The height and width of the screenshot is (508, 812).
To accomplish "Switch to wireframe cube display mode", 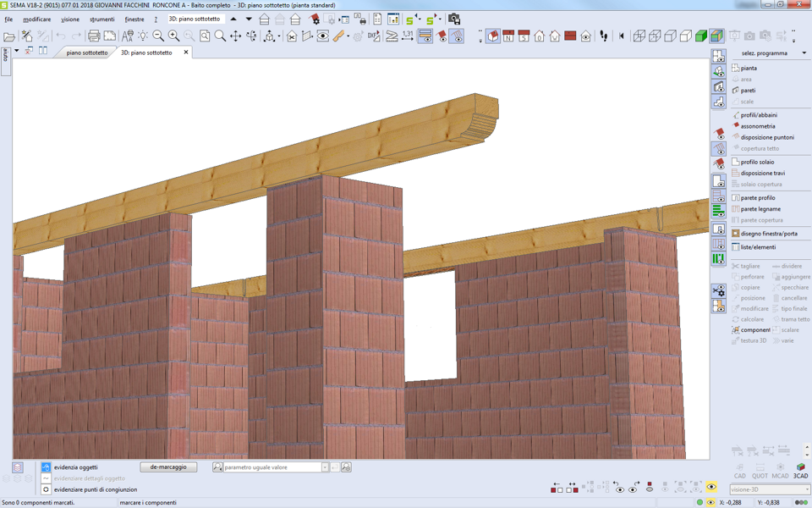I will tap(639, 36).
